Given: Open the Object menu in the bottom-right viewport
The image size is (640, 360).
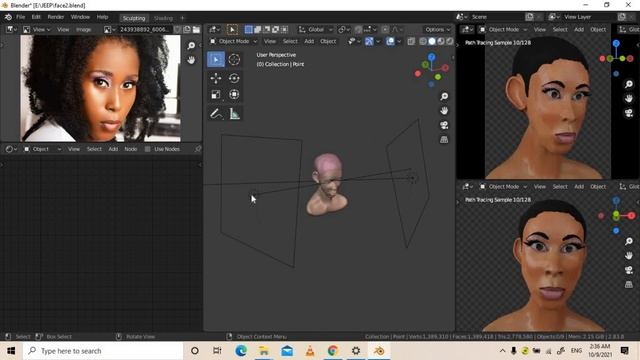Looking at the screenshot, I should pyautogui.click(x=598, y=187).
